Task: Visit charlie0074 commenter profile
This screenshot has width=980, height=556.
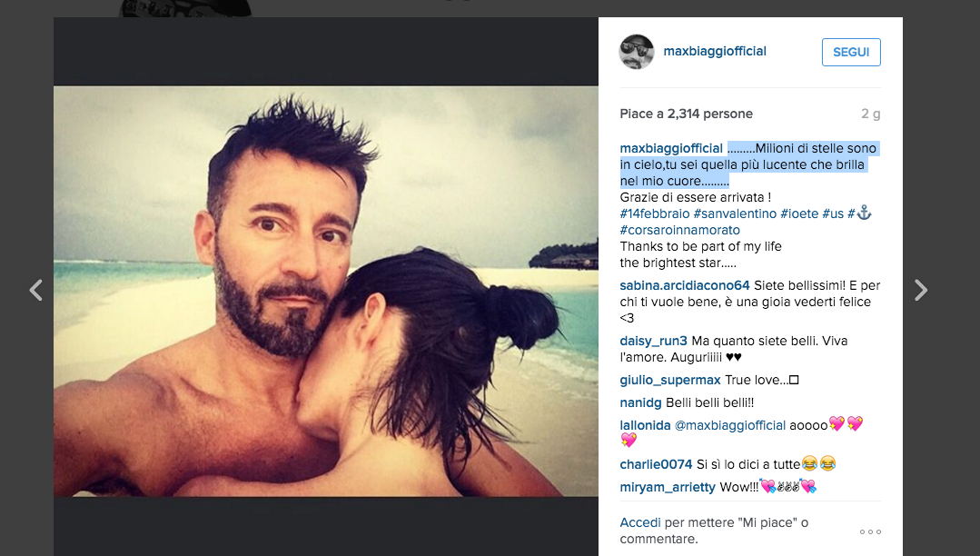Action: point(656,464)
